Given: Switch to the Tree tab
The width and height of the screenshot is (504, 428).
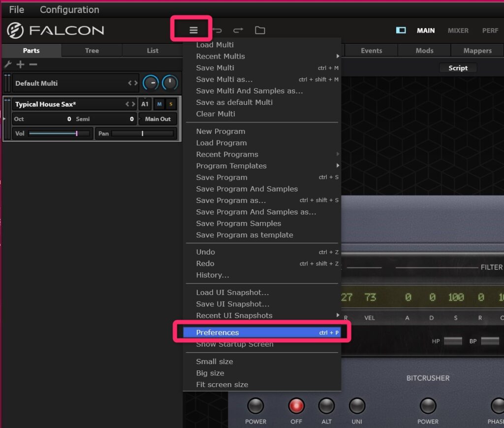Looking at the screenshot, I should point(92,51).
